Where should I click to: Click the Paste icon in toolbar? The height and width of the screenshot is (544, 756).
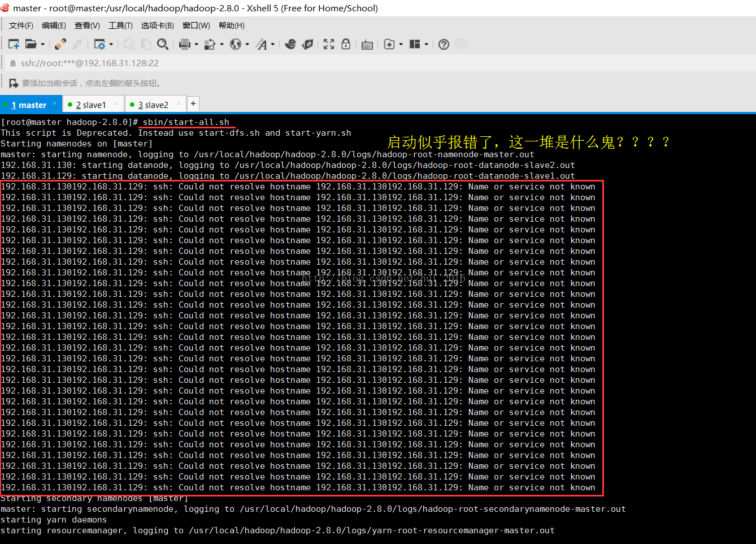(146, 44)
